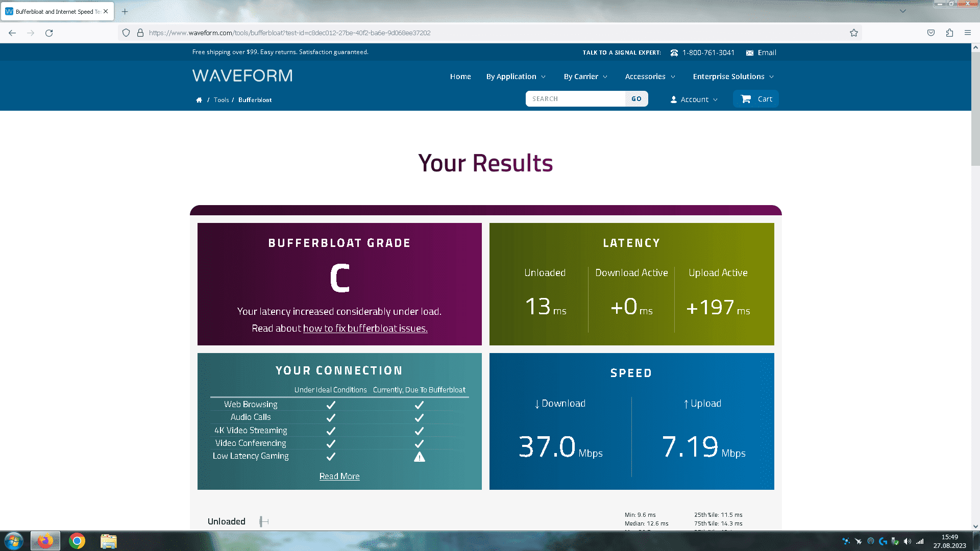Open how to fix bufferbloat issues link
Screen dimensions: 980x551
point(365,329)
